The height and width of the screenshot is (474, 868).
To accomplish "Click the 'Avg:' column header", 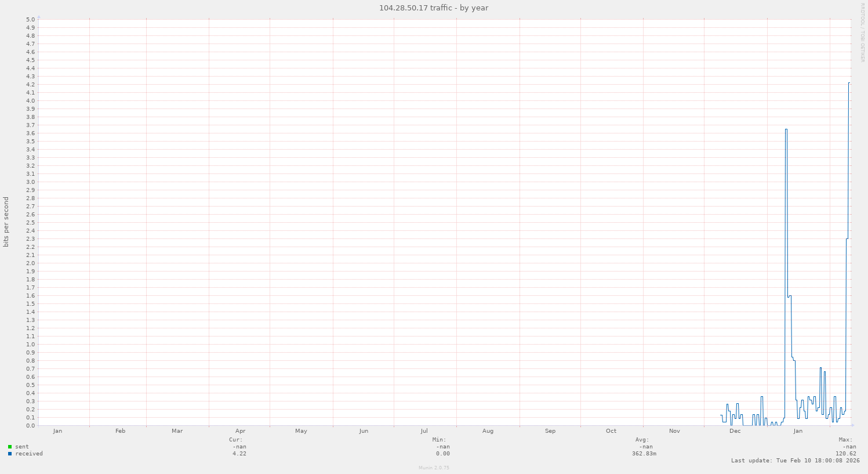I will (642, 440).
